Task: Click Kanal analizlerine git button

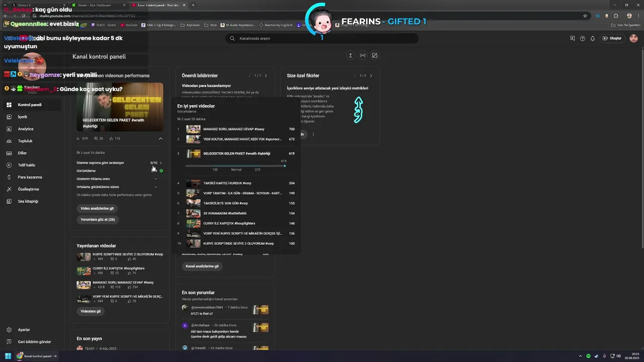Action: [202, 266]
